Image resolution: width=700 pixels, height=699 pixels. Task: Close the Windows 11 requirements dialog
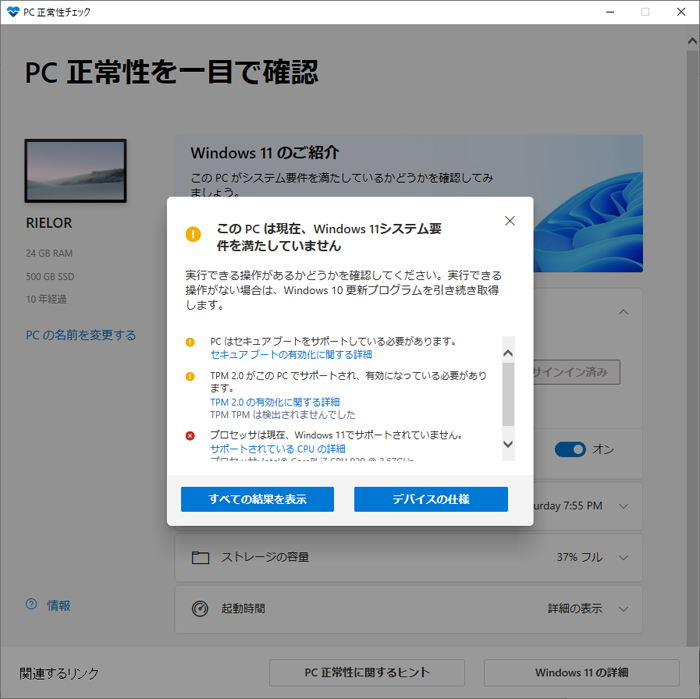pos(510,221)
